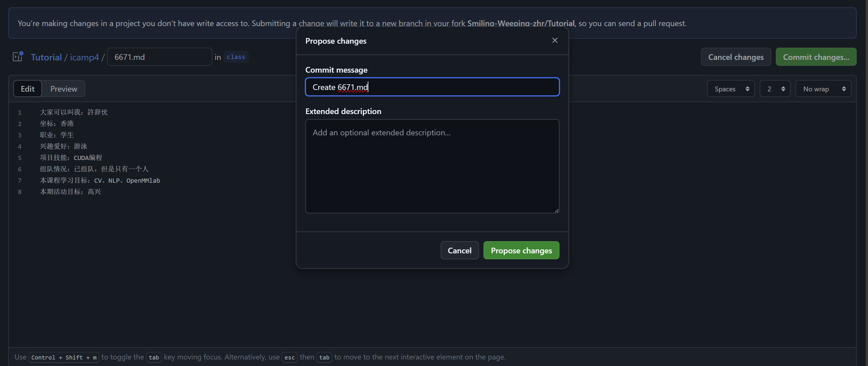Click the Extended description label

343,111
